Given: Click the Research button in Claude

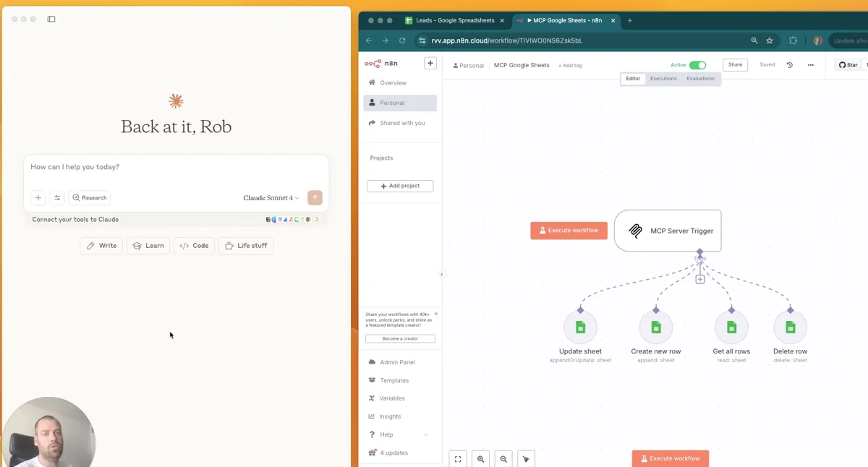Looking at the screenshot, I should click(90, 197).
